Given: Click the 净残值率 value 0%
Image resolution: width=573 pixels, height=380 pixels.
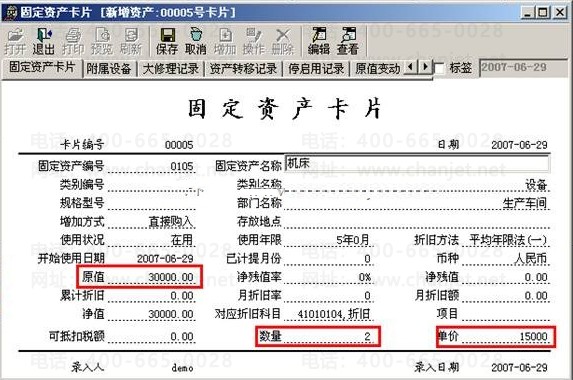Looking at the screenshot, I should point(364,277).
